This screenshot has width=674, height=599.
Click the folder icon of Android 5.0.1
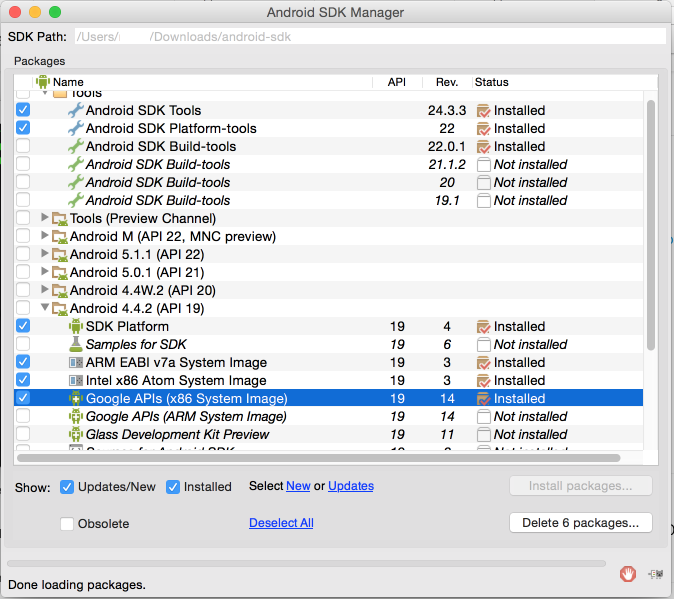coord(60,273)
